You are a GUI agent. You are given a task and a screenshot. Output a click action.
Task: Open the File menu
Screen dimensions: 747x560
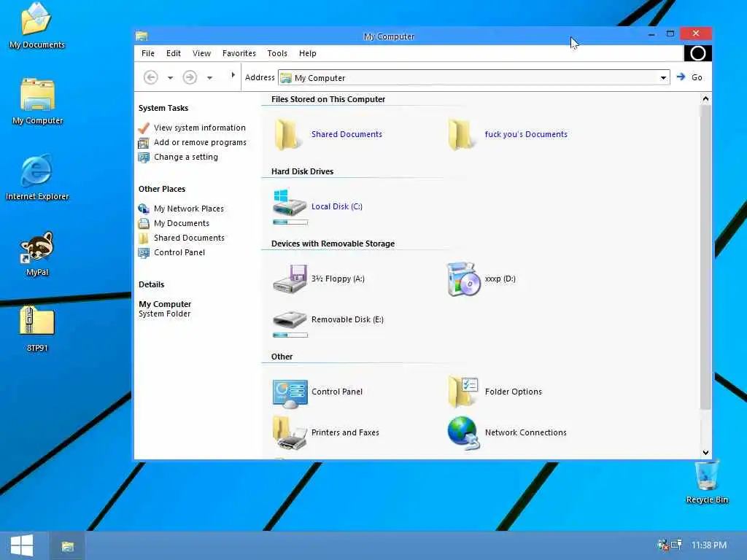(x=147, y=53)
